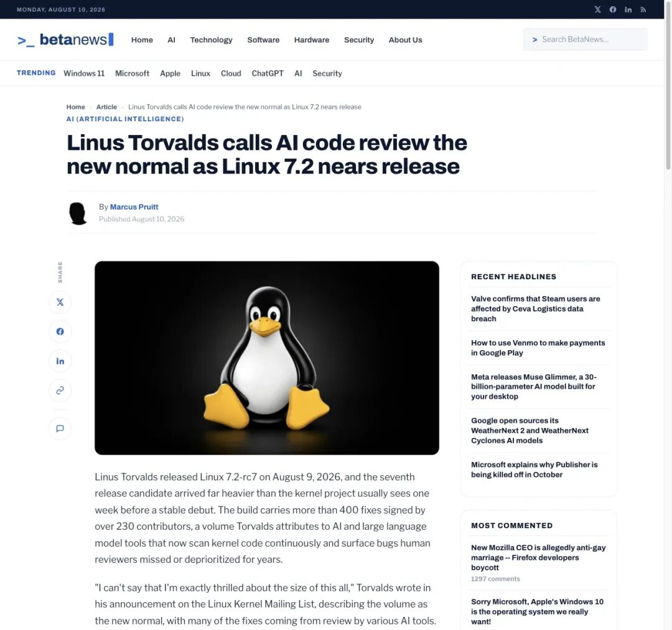The width and height of the screenshot is (672, 630).
Task: Select trending topic Windows 11
Action: pyautogui.click(x=84, y=73)
